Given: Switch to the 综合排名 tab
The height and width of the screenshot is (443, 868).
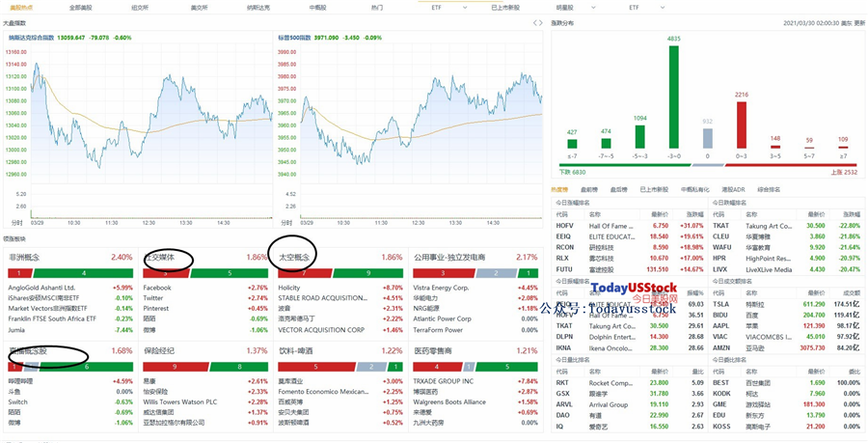Looking at the screenshot, I should click(x=769, y=189).
